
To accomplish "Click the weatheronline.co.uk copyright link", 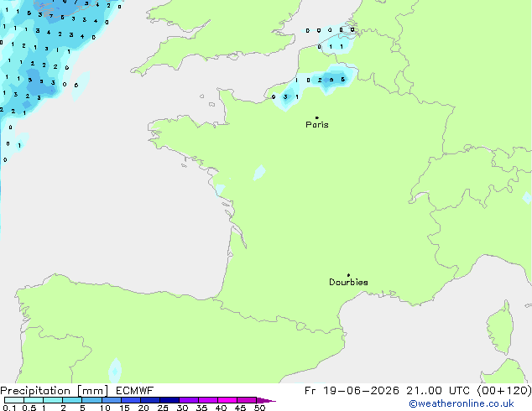I will pyautogui.click(x=462, y=403).
